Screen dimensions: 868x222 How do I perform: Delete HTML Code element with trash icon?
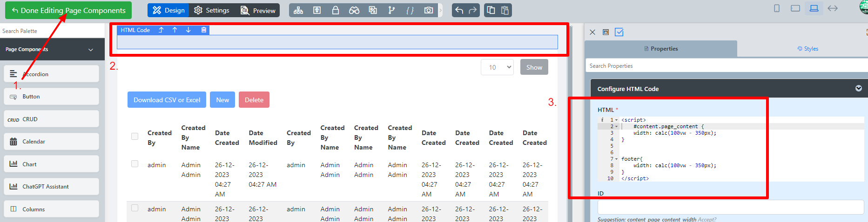tap(203, 30)
